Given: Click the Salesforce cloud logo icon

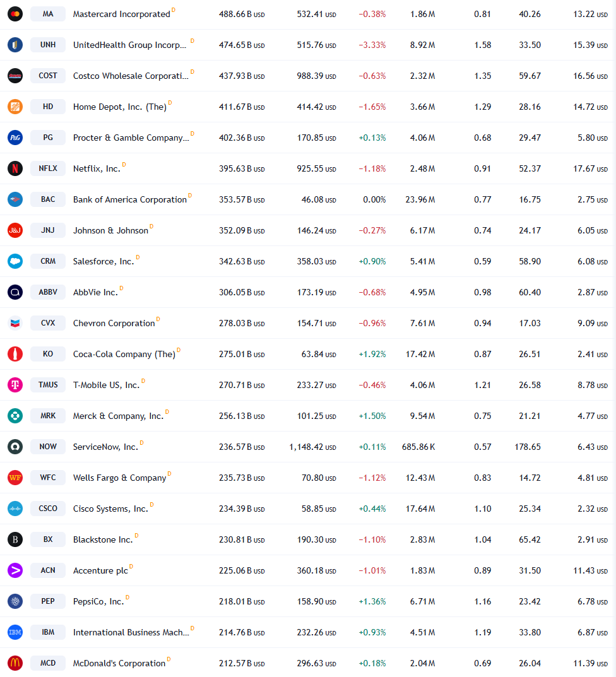Looking at the screenshot, I should click(x=15, y=262).
